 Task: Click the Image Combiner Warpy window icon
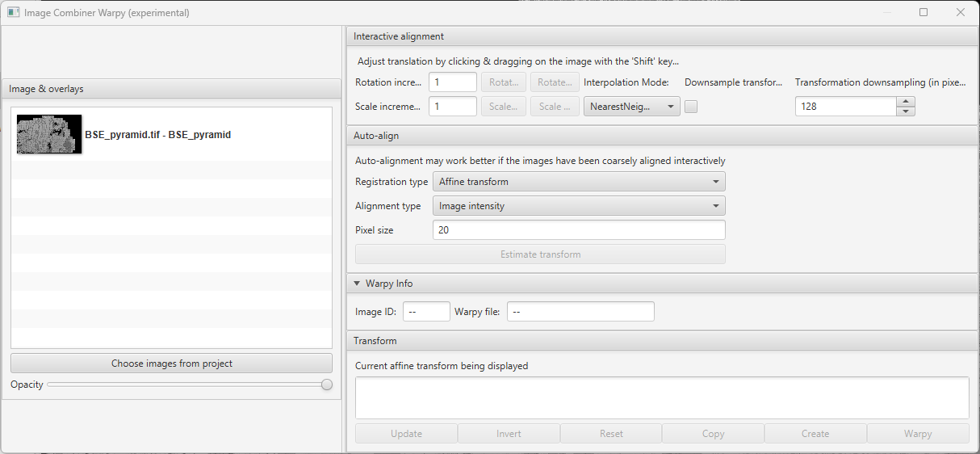[13, 12]
